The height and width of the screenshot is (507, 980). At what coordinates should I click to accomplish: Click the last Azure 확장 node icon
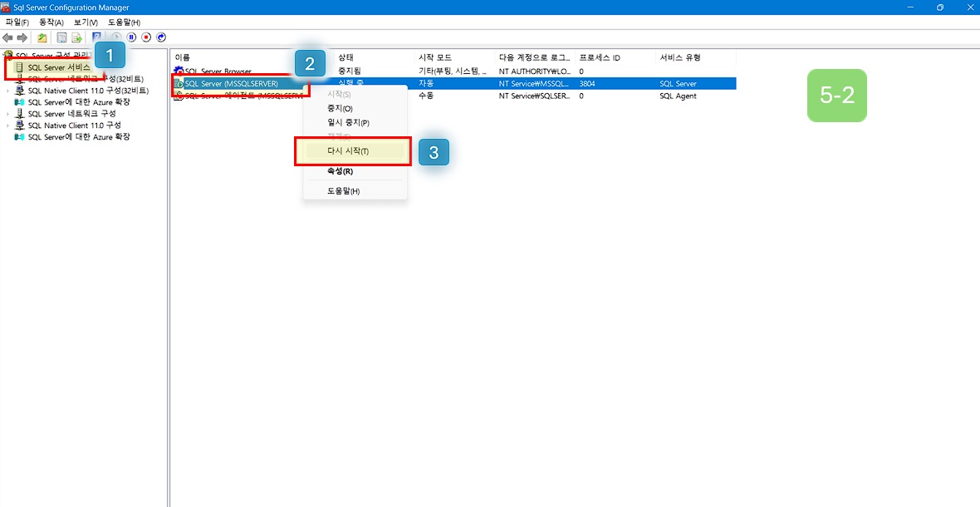(19, 136)
